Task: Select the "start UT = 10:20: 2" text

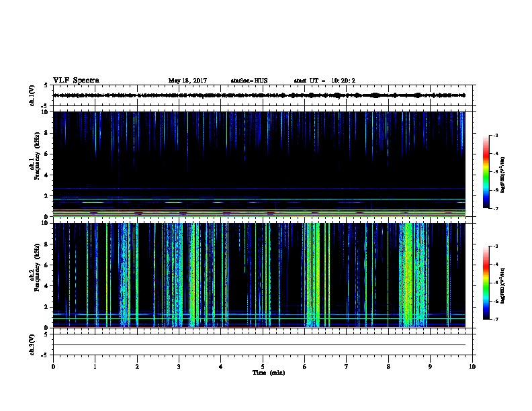Action: [324, 81]
